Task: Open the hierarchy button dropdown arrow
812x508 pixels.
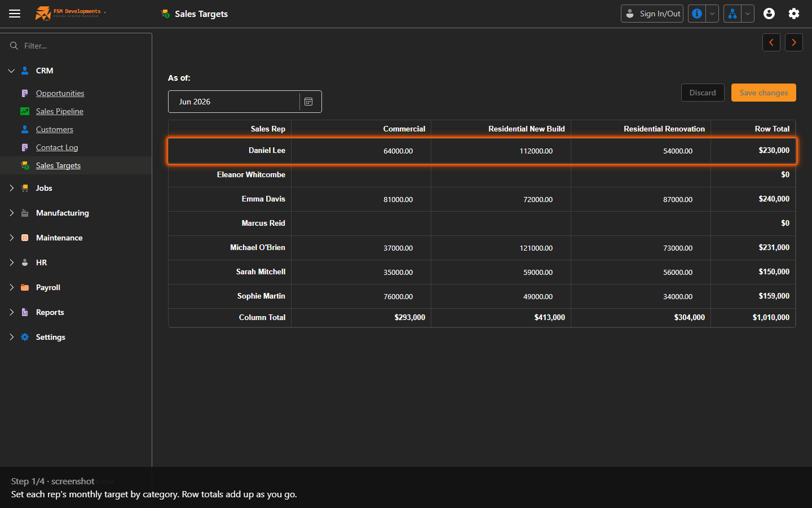Action: click(748, 14)
